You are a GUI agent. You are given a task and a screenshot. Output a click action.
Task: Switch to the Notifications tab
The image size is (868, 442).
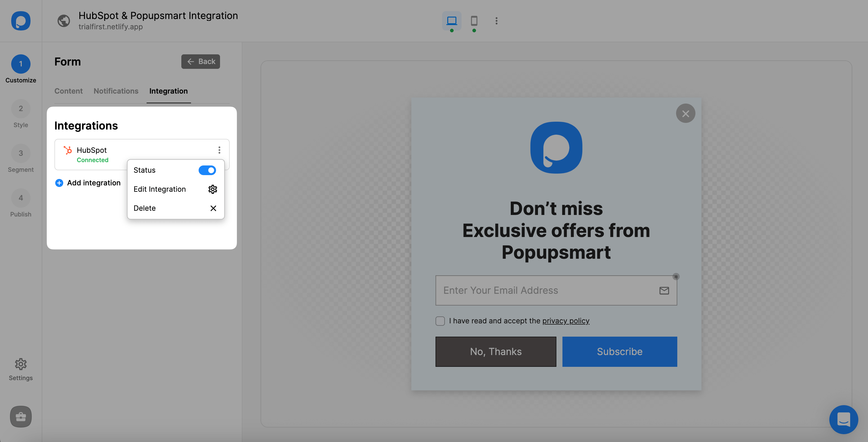(116, 91)
